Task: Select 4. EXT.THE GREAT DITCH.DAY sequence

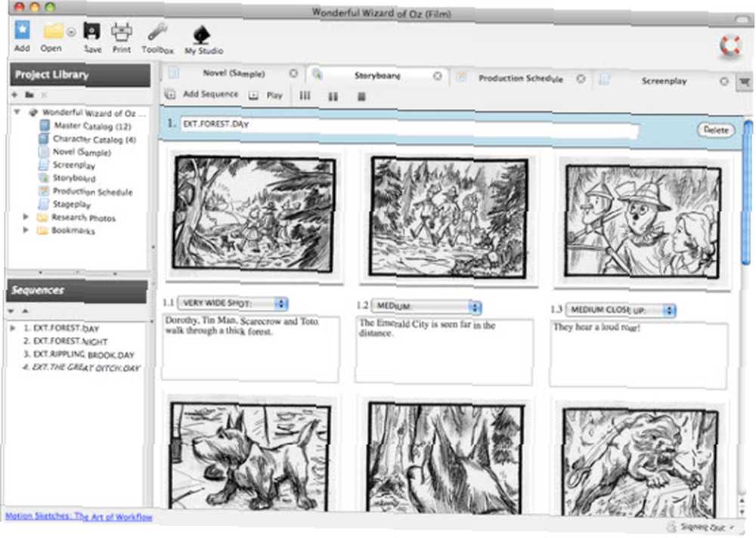Action: pyautogui.click(x=81, y=367)
